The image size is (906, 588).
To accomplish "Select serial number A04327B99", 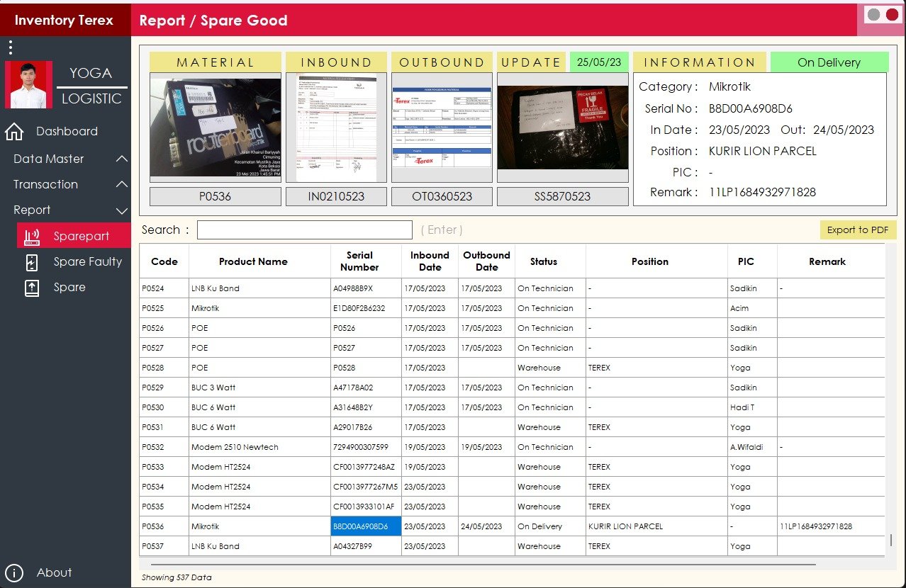I will (366, 546).
